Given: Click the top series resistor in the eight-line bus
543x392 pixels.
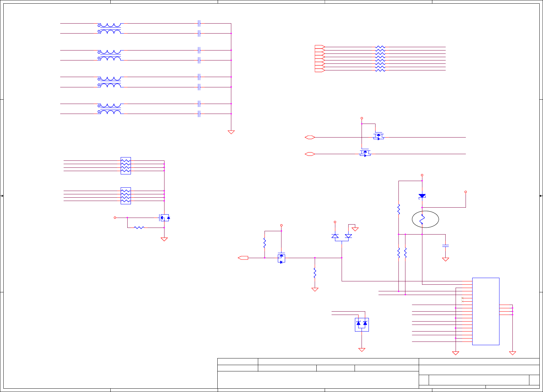Looking at the screenshot, I should [380, 47].
